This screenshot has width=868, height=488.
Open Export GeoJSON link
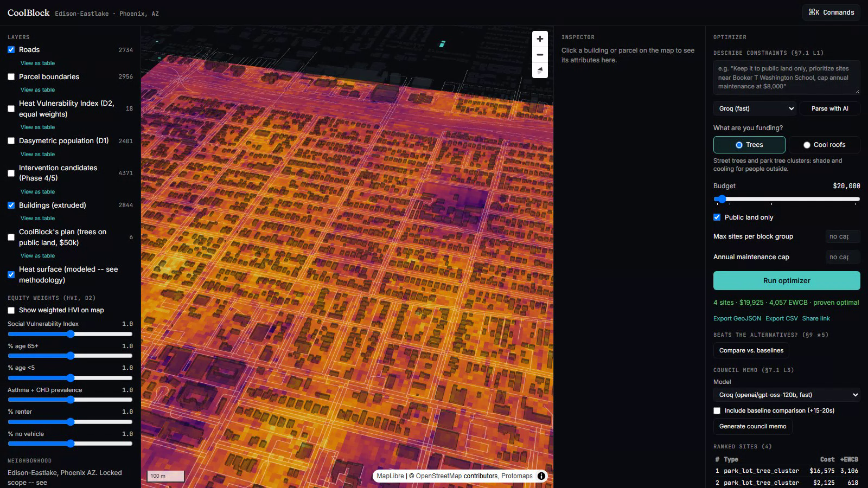click(x=737, y=318)
